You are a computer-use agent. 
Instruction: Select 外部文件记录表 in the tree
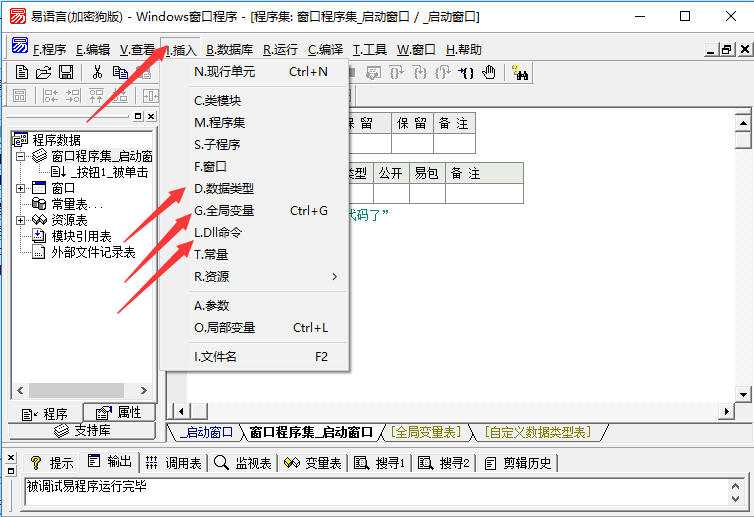click(x=93, y=252)
